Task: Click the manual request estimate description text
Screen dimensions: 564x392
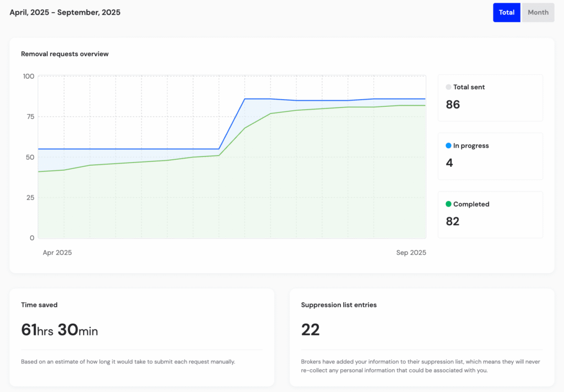Action: (128, 362)
